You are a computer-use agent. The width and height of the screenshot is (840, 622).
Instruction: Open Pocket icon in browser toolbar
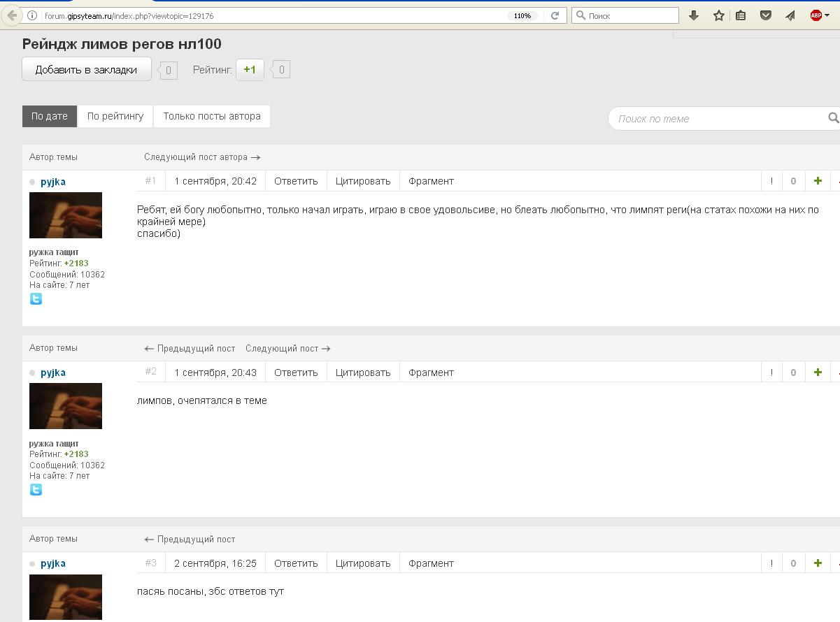[x=766, y=15]
